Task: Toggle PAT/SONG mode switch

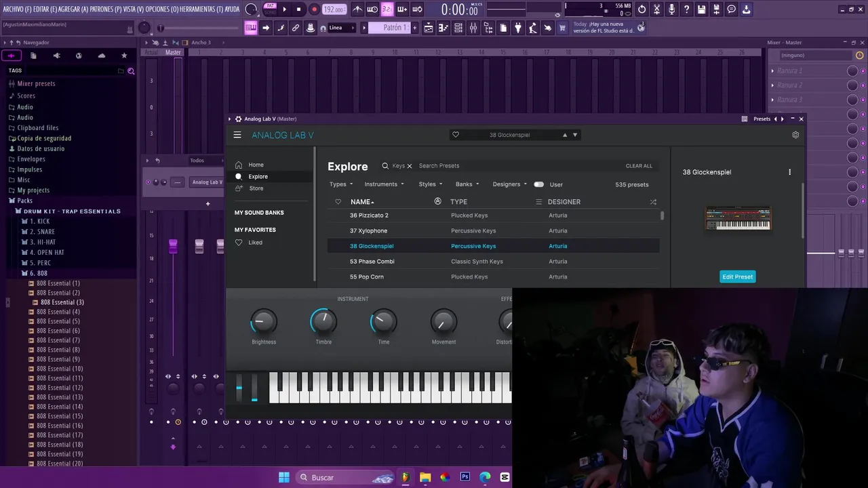Action: tap(270, 9)
